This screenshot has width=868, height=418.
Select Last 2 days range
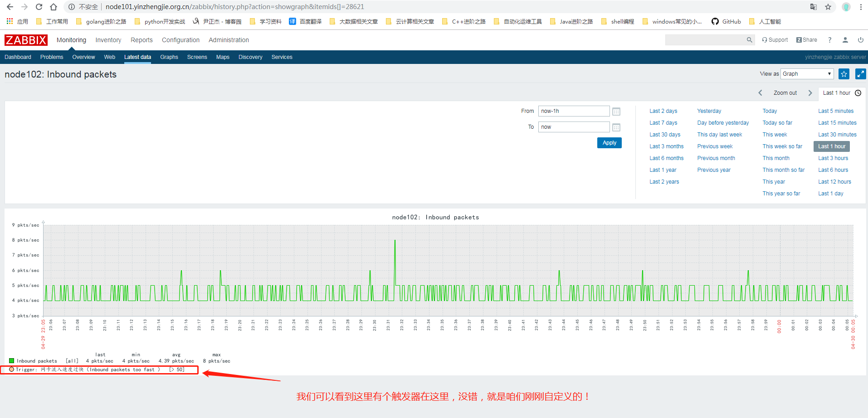tap(663, 111)
